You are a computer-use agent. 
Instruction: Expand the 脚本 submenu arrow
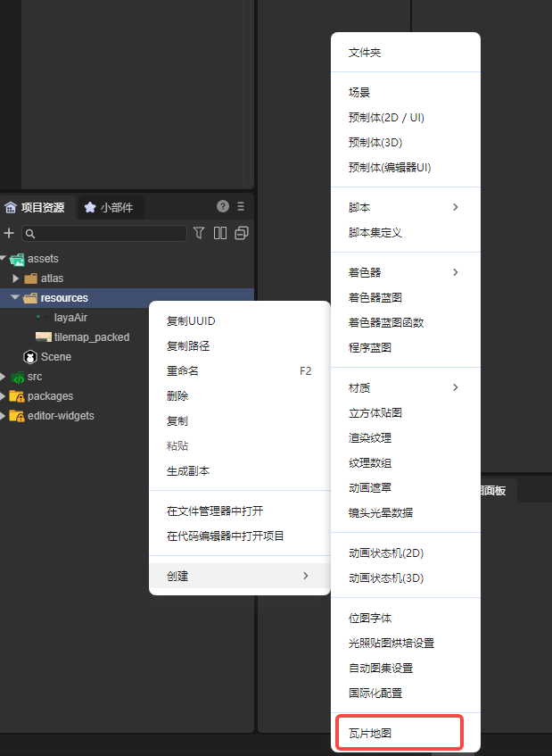(456, 207)
